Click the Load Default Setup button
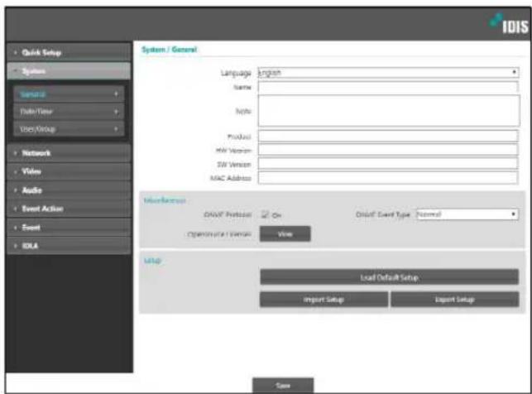532x394 pixels. (389, 277)
